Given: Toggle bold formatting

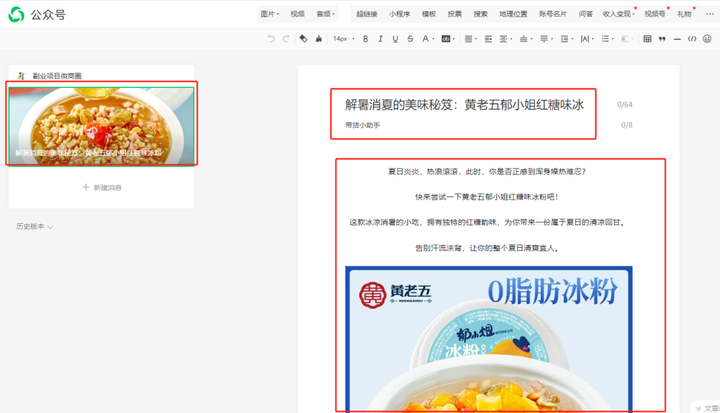Looking at the screenshot, I should pos(366,39).
